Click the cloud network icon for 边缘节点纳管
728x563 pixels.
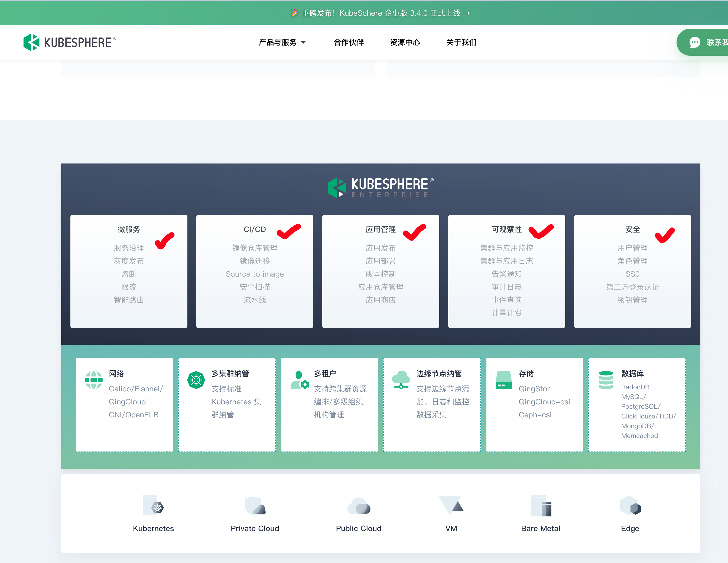[401, 380]
